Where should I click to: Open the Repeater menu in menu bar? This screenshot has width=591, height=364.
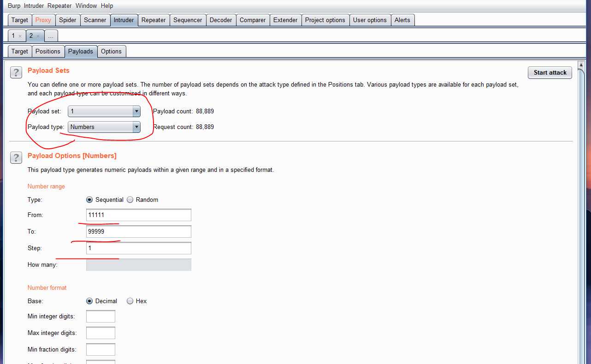coord(59,6)
